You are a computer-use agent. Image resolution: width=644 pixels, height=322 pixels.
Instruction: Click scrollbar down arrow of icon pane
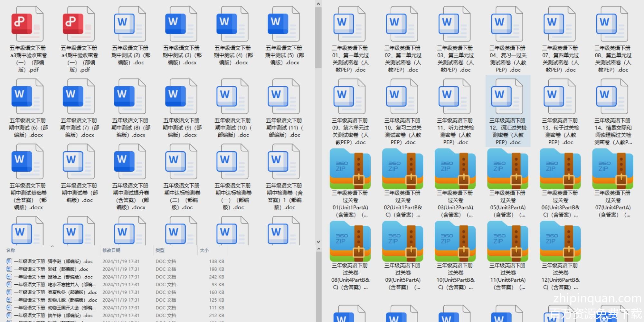click(x=318, y=242)
